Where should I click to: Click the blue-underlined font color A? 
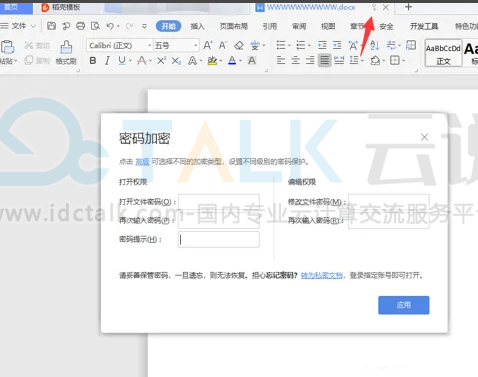[x=232, y=61]
